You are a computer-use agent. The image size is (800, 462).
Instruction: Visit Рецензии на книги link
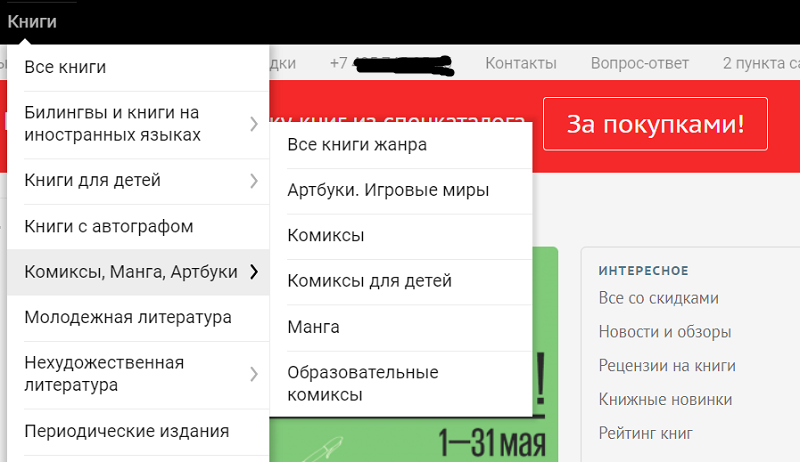pos(667,366)
